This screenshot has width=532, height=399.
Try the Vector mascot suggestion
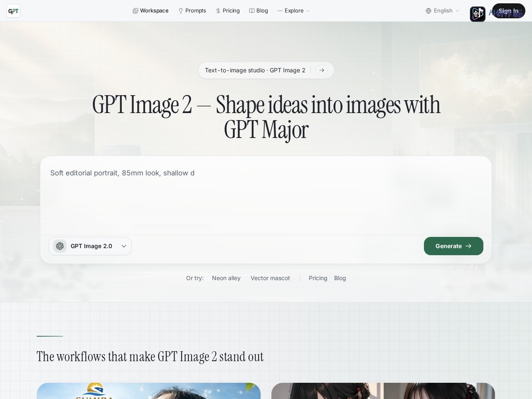270,278
